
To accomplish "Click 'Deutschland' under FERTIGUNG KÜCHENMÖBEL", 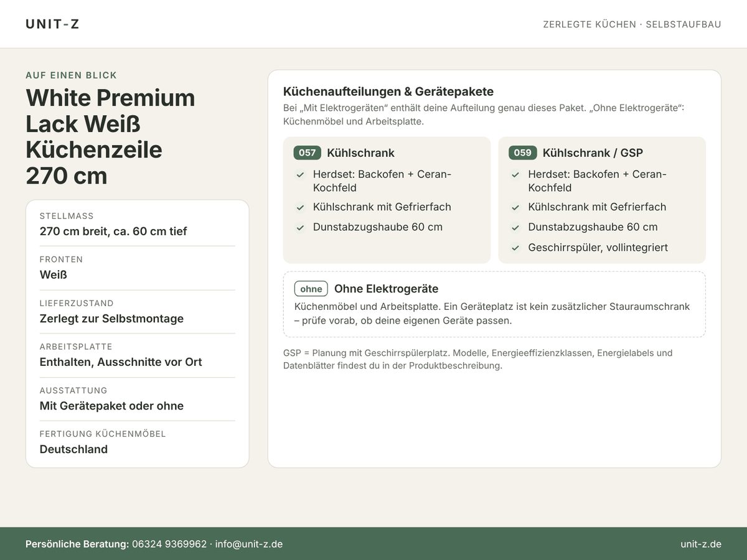I will click(x=73, y=449).
